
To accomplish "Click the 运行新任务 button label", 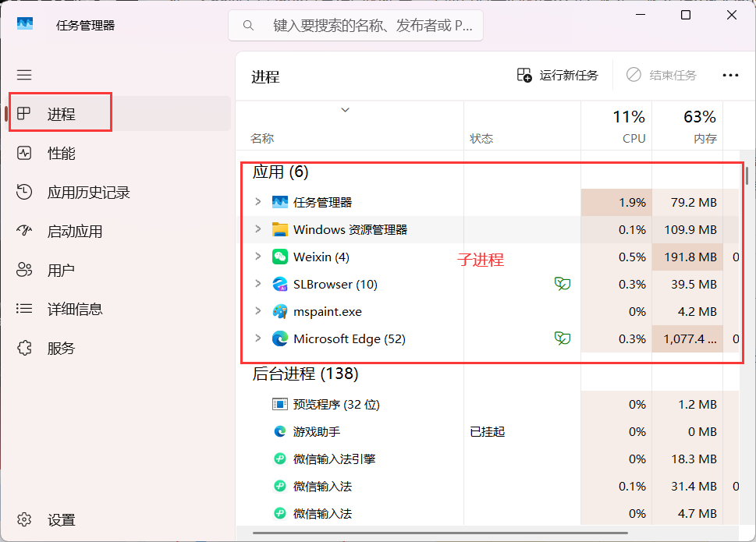I will (569, 75).
